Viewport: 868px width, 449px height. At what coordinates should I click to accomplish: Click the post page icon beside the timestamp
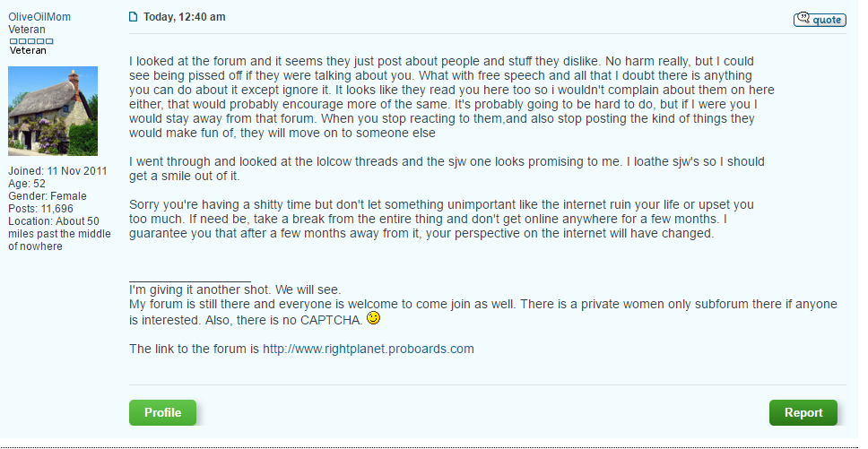click(133, 17)
